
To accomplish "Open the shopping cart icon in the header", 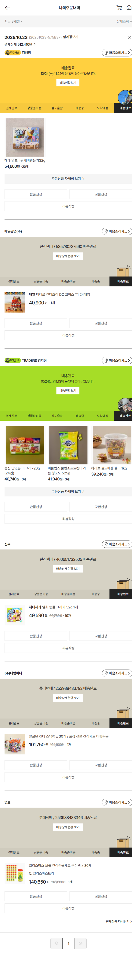I will coord(119,8).
